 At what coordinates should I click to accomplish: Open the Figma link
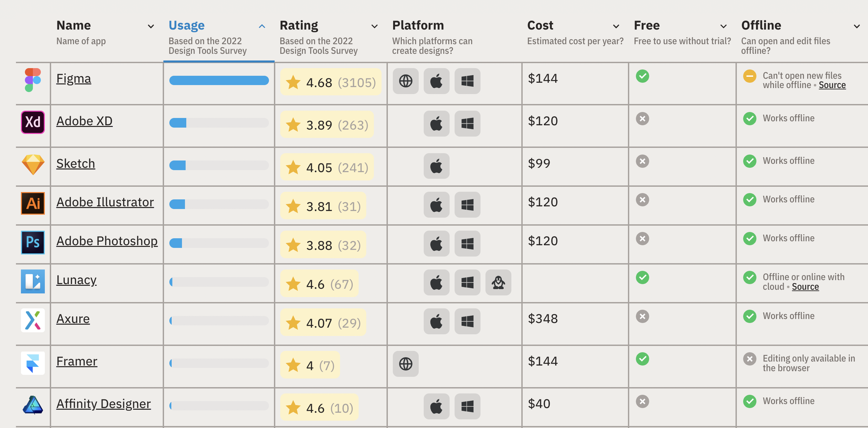[73, 78]
